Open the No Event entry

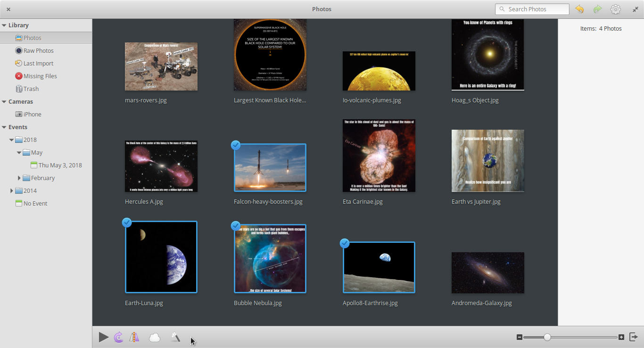tap(46, 203)
